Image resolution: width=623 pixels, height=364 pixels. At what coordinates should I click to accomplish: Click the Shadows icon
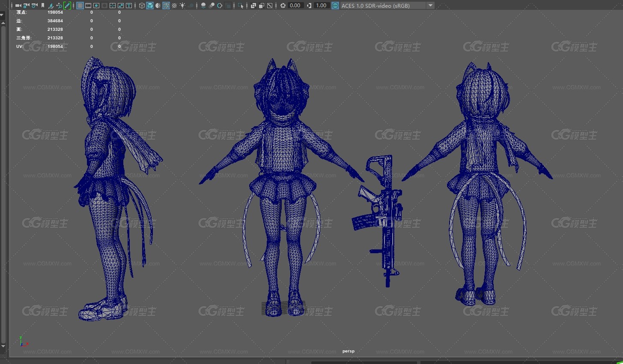pyautogui.click(x=191, y=6)
